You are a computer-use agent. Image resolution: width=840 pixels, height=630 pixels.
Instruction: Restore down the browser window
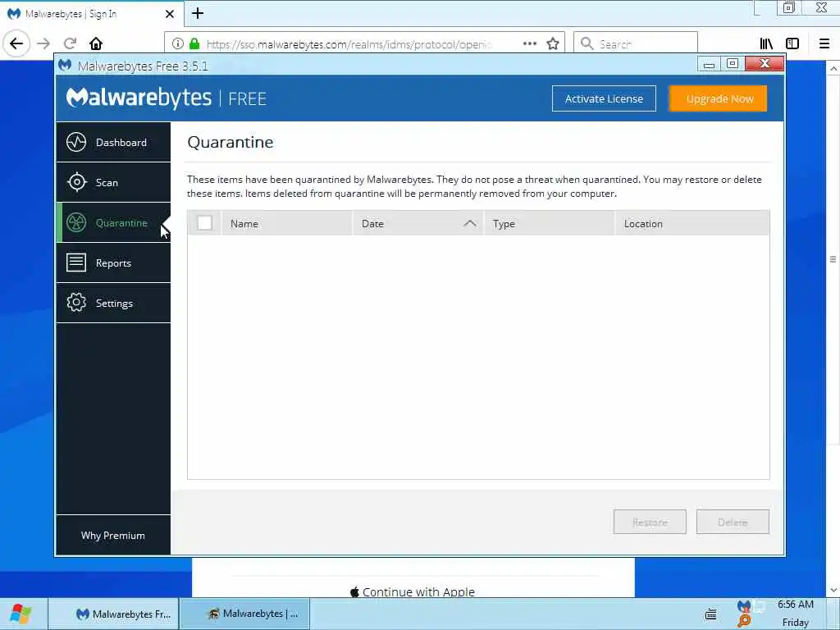point(789,7)
